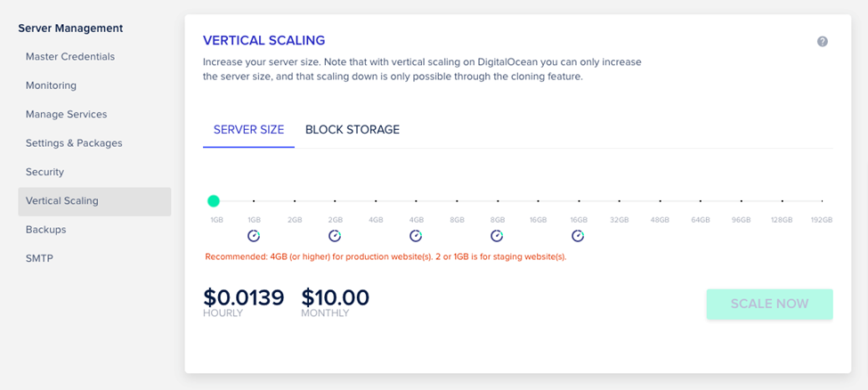Select Settings & Packages in the sidebar
Viewport: 868px width, 390px height.
tap(74, 143)
